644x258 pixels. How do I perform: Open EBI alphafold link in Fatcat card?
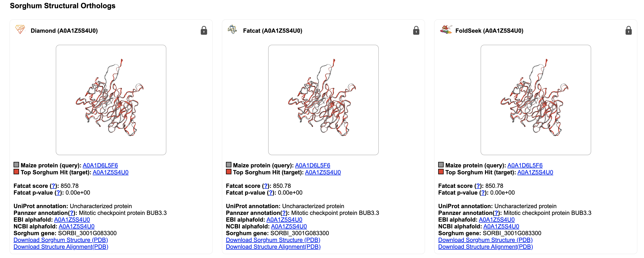pyautogui.click(x=284, y=219)
